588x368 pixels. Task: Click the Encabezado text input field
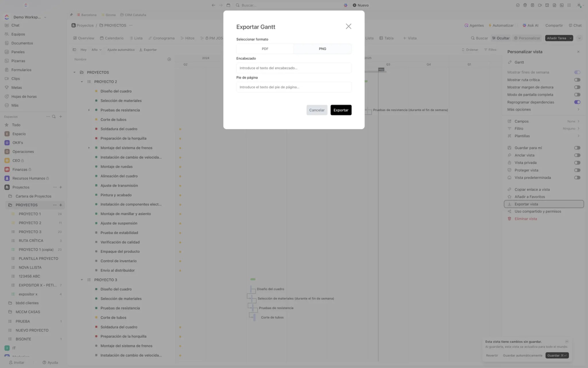pyautogui.click(x=293, y=68)
